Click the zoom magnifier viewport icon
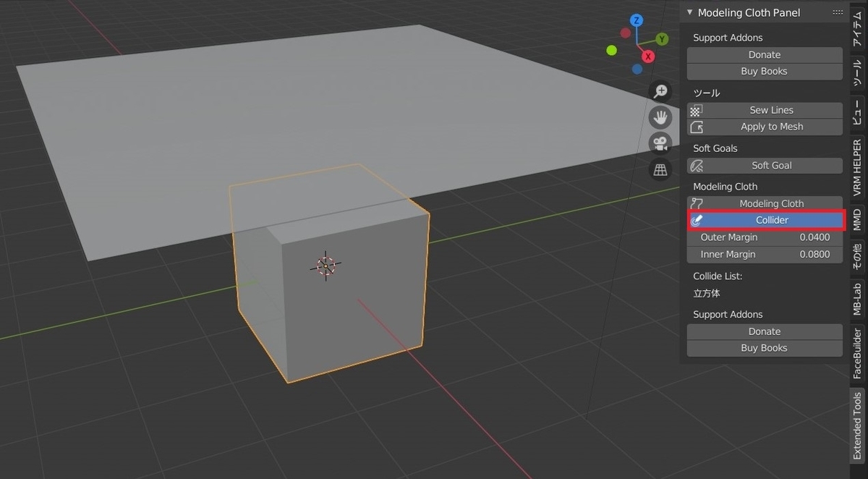The height and width of the screenshot is (479, 868). (660, 91)
